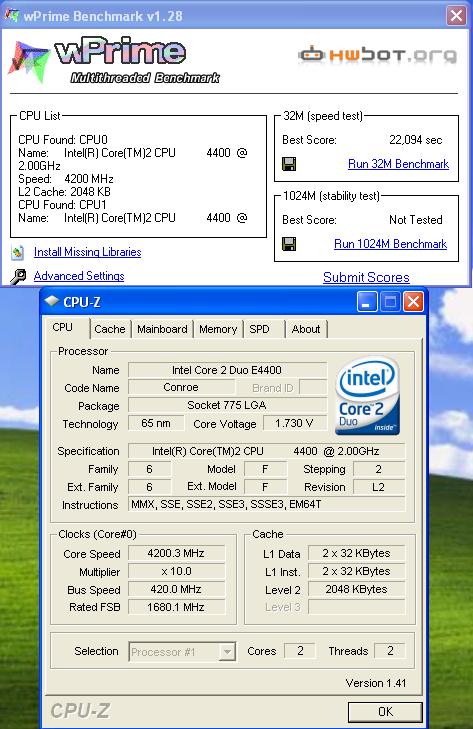Click the Speed: 4200 MHz line
Viewport: 473px width, 729px height.
point(66,179)
